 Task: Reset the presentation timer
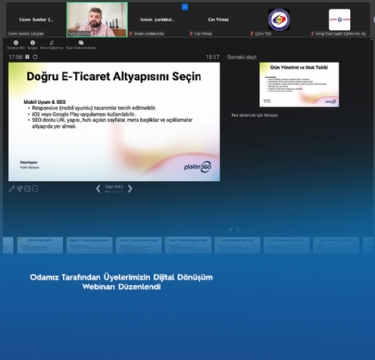(x=35, y=57)
